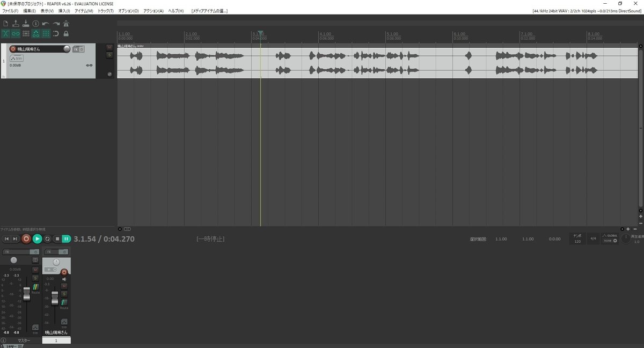Open track 1 Route button in mixer
Image resolution: width=644 pixels, height=348 pixels.
(64, 302)
